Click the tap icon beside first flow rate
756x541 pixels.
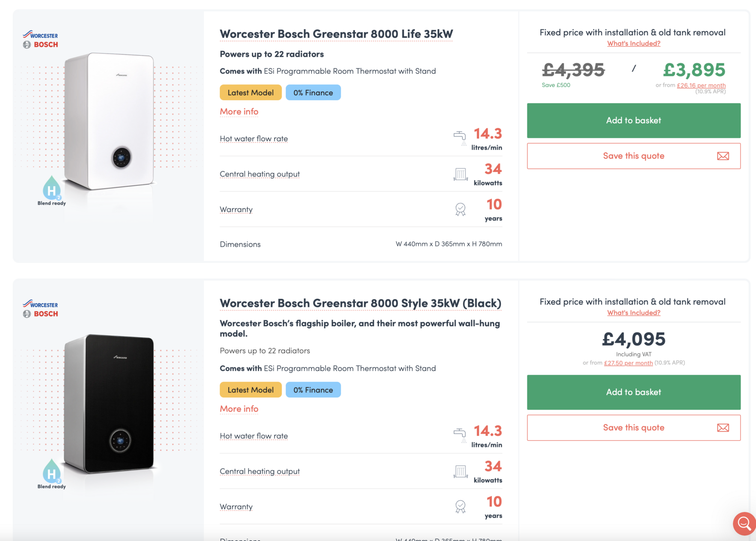[x=460, y=137]
